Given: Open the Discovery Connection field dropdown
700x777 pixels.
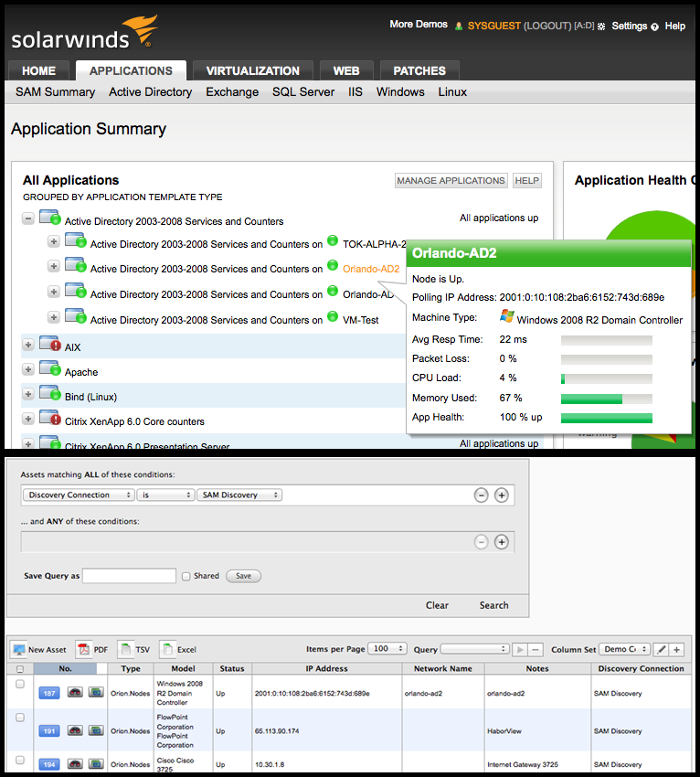Looking at the screenshot, I should click(x=80, y=495).
